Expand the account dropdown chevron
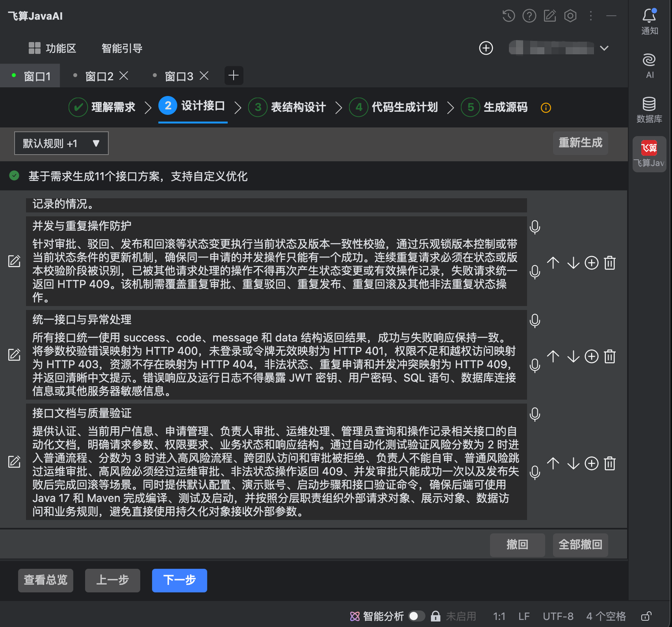 (x=604, y=48)
